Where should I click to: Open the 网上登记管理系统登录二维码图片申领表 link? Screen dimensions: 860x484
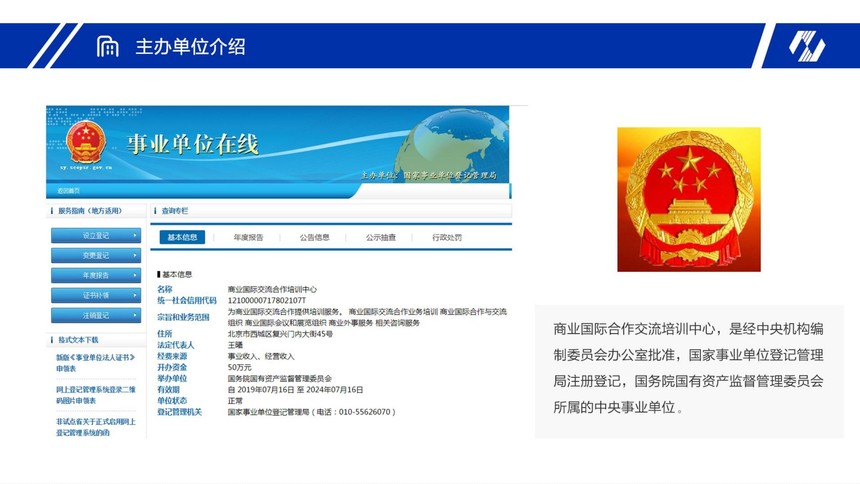point(95,395)
